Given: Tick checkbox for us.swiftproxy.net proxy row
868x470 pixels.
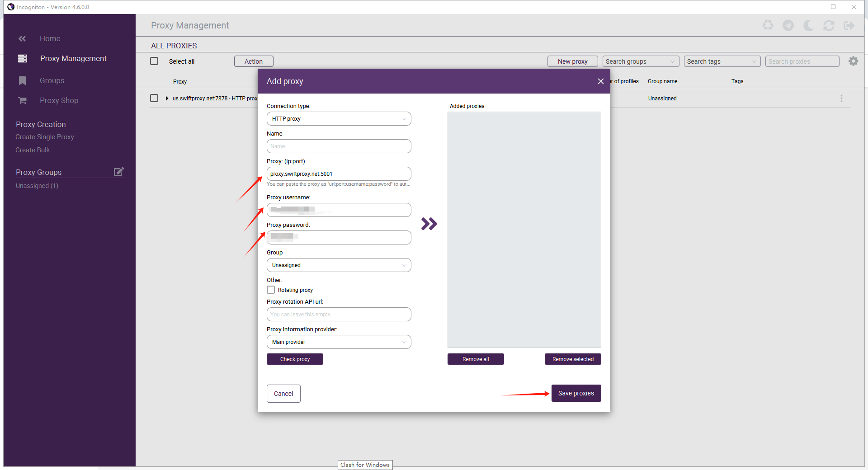Looking at the screenshot, I should [154, 98].
